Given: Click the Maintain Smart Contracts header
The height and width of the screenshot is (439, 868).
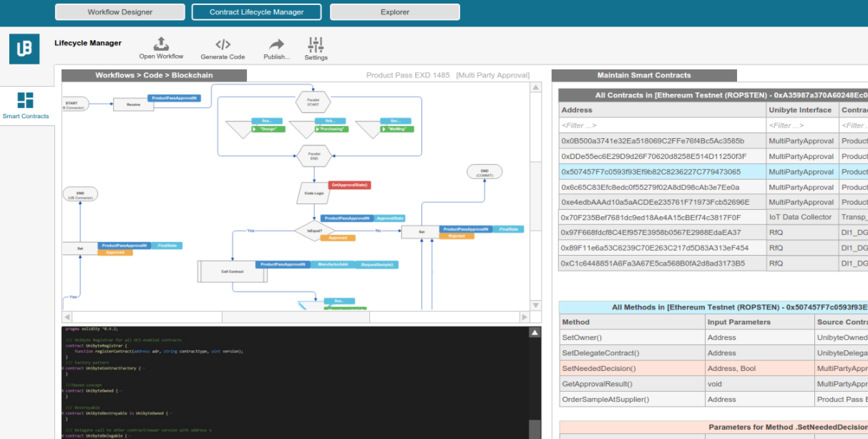Looking at the screenshot, I should click(x=644, y=75).
